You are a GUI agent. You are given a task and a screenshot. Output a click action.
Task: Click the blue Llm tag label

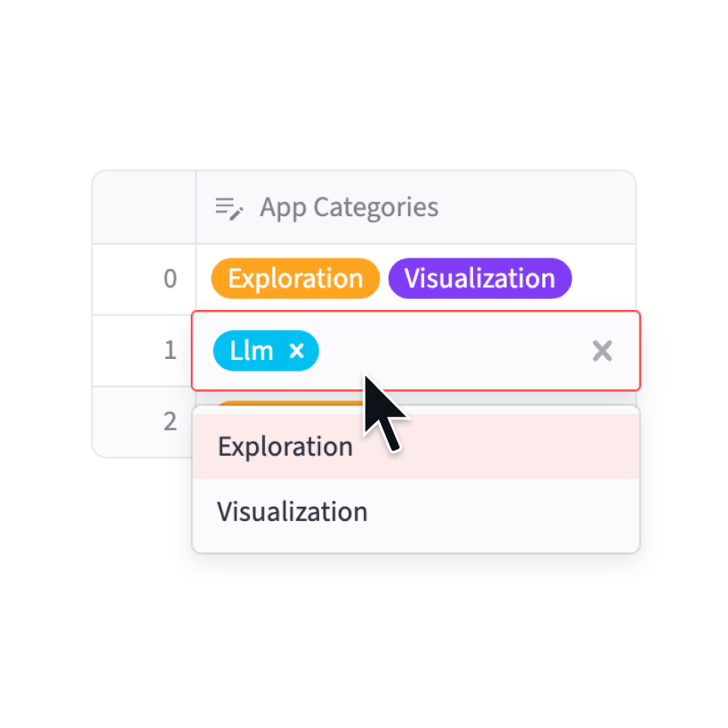[252, 350]
